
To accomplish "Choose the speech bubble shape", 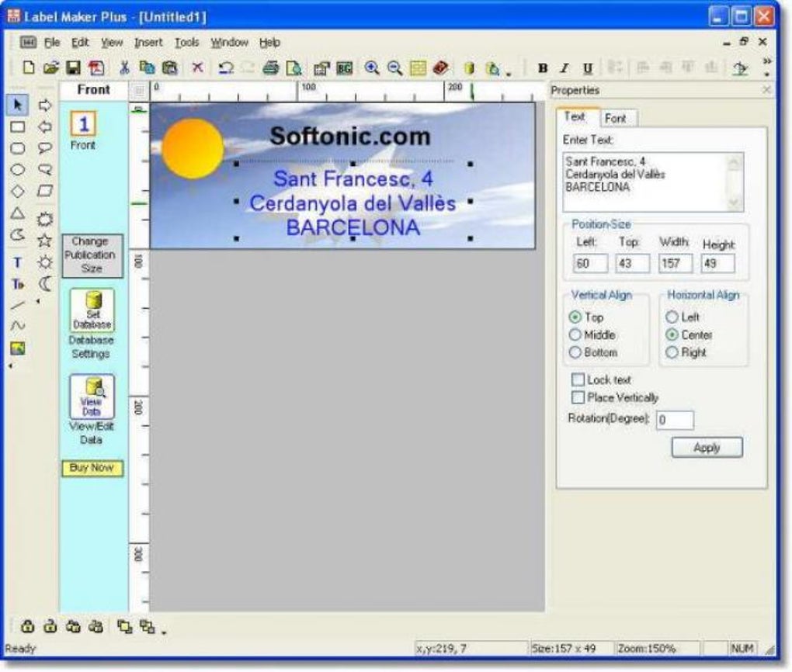I will coord(45,148).
